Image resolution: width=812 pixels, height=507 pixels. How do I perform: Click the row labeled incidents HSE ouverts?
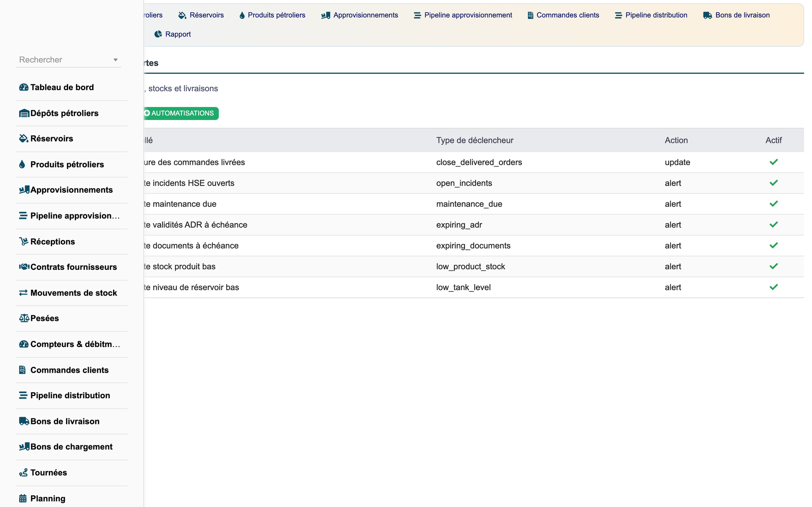click(x=474, y=183)
